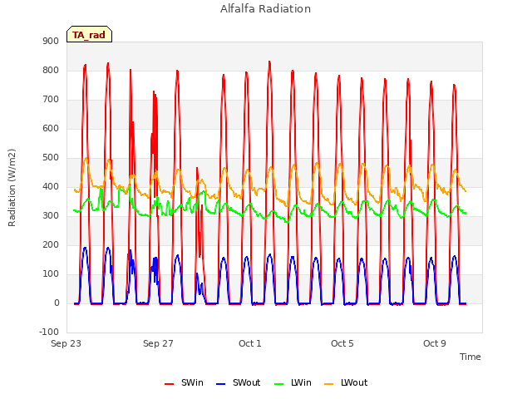
Task: Click the 500 y-axis tick label
Action: pyautogui.click(x=51, y=158)
